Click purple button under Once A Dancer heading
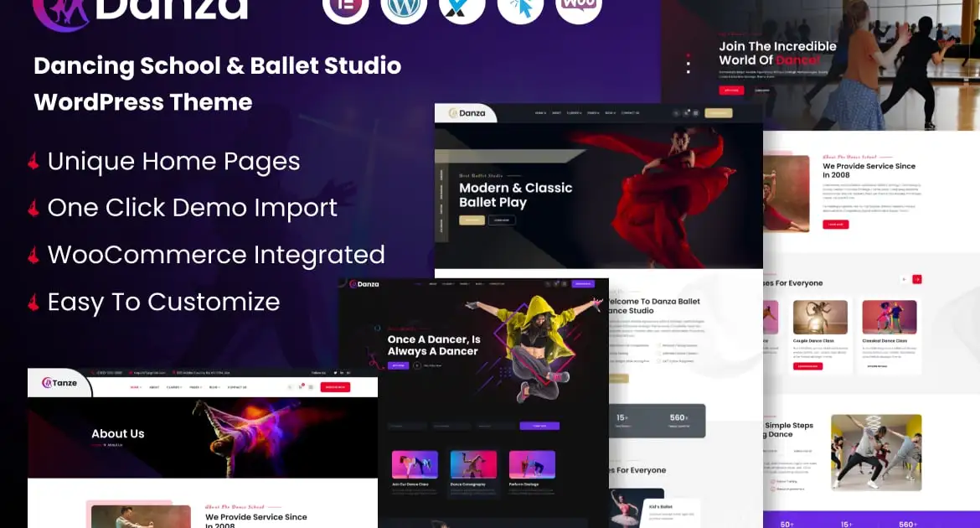The image size is (980, 528). (x=398, y=365)
